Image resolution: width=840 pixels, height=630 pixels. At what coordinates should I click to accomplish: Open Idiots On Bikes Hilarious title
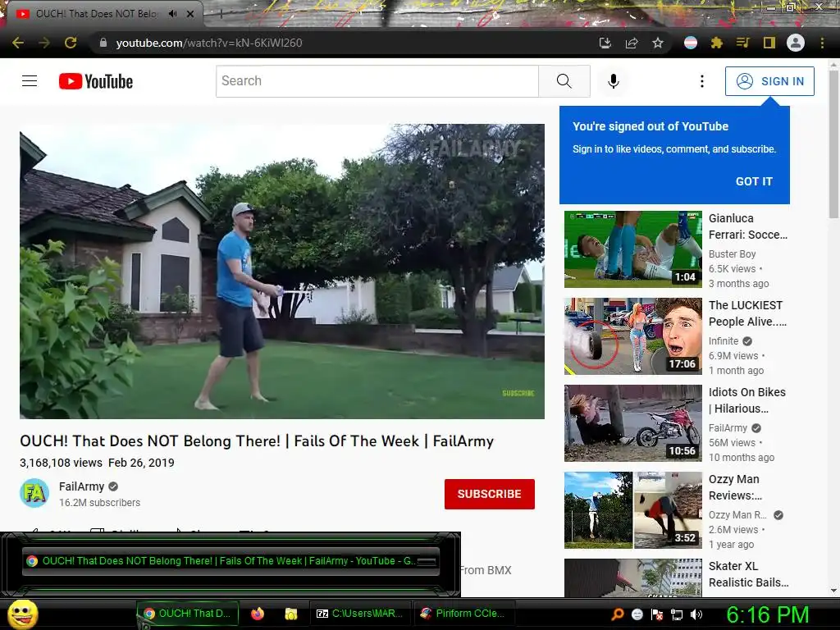coord(746,400)
